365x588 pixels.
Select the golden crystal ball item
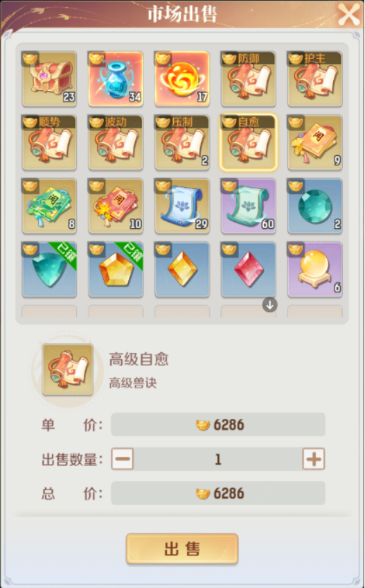(x=314, y=270)
